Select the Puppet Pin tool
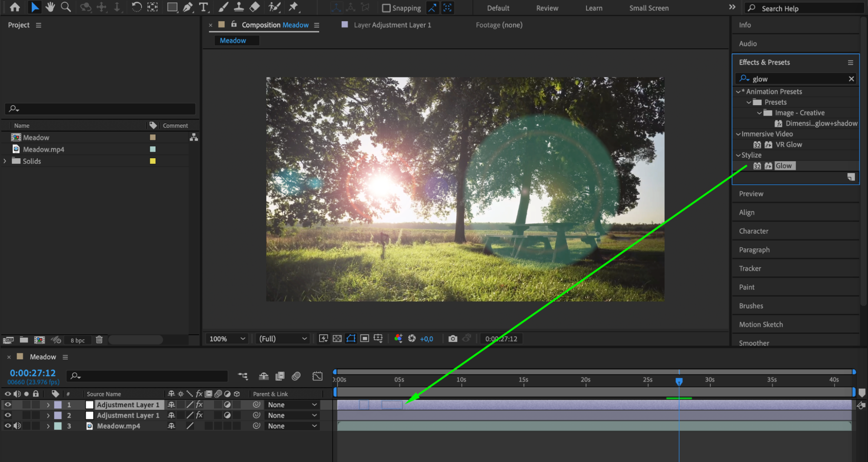Image resolution: width=868 pixels, height=462 pixels. (294, 7)
